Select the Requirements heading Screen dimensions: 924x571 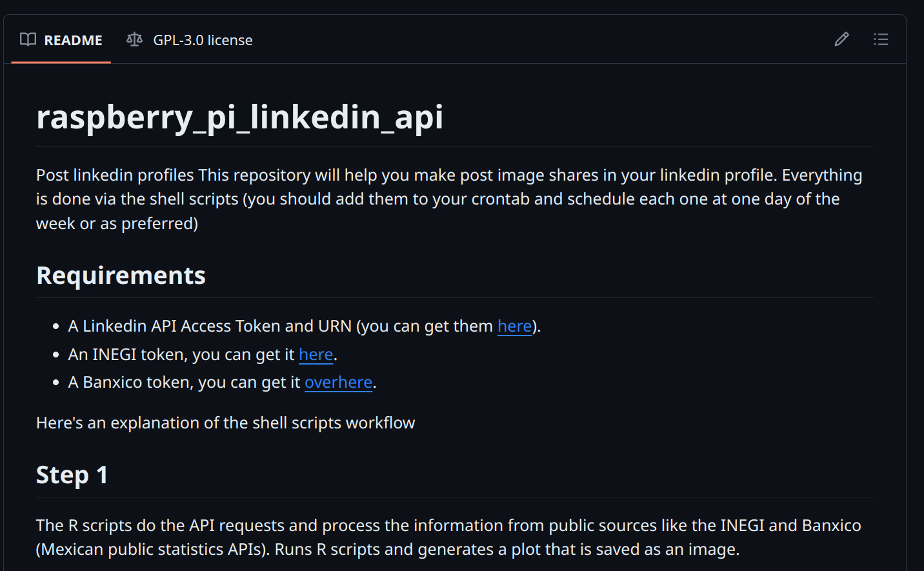click(x=121, y=275)
